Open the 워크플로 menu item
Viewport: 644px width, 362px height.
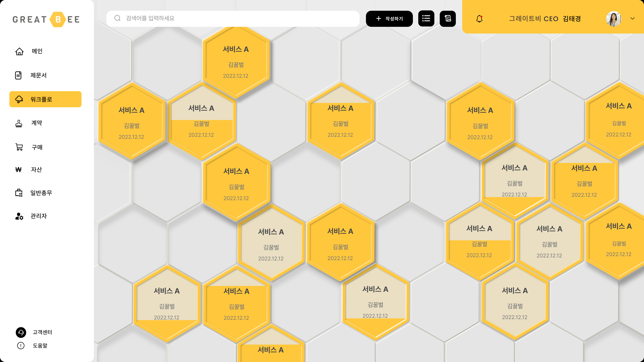[x=45, y=99]
